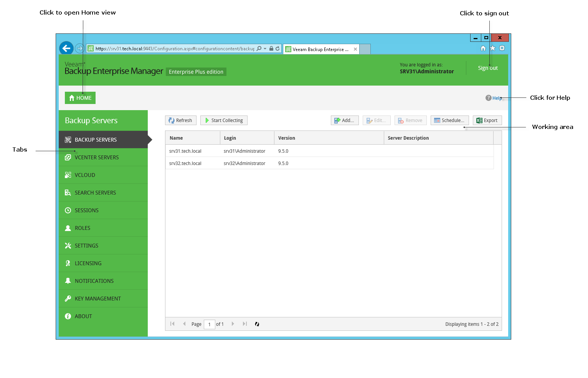
Task: Click the Refresh button
Action: [x=181, y=120]
